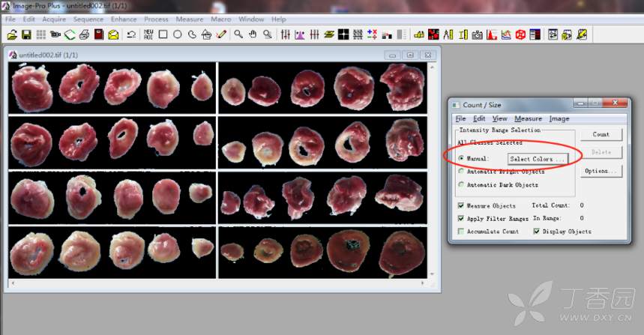This screenshot has height=335, width=644.
Task: Select the rectangular AOI tool
Action: (x=163, y=34)
